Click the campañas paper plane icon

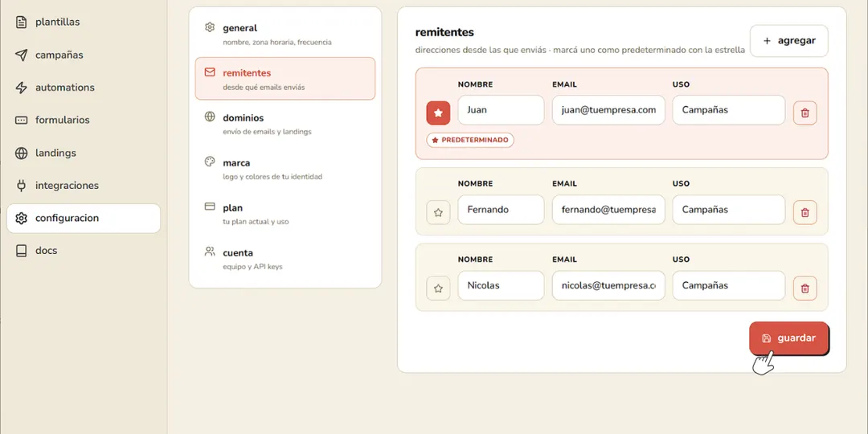pos(21,55)
